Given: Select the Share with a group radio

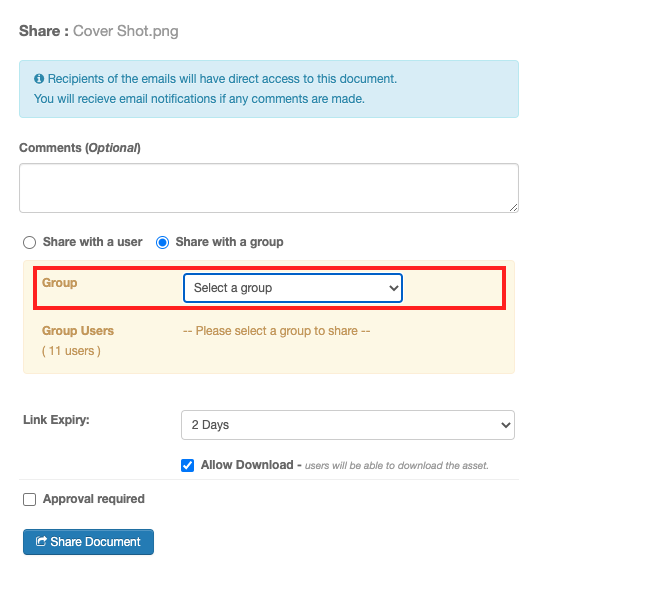Looking at the screenshot, I should coord(162,242).
